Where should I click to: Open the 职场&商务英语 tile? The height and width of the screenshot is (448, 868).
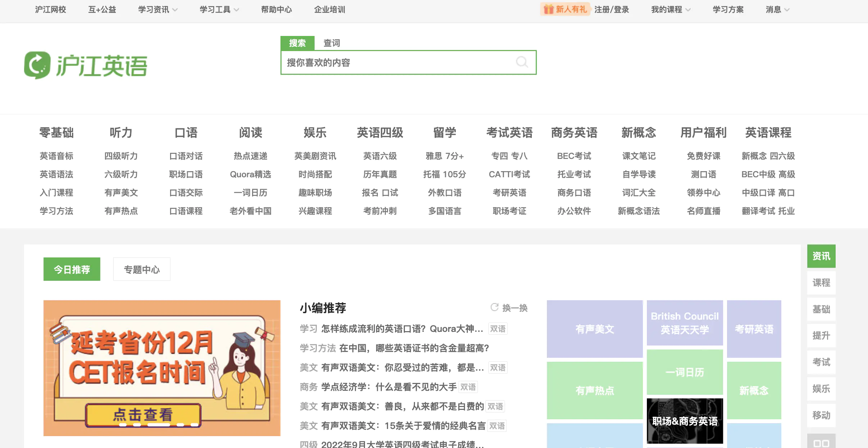pyautogui.click(x=685, y=421)
